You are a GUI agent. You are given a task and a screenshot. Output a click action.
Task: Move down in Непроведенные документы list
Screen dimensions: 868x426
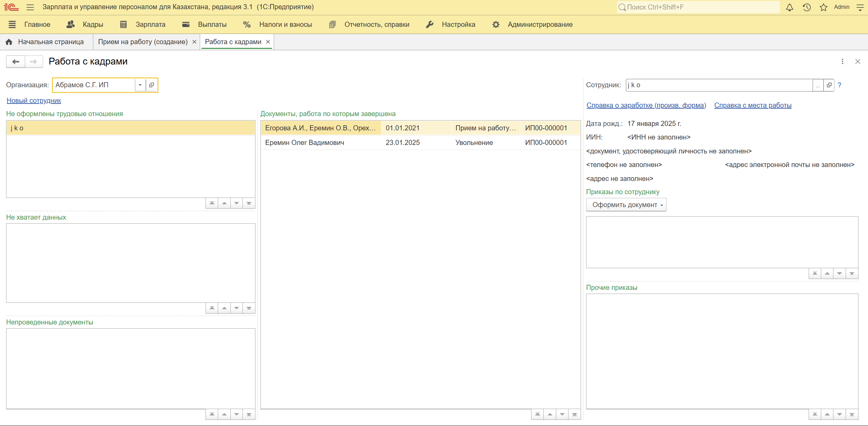pos(236,414)
